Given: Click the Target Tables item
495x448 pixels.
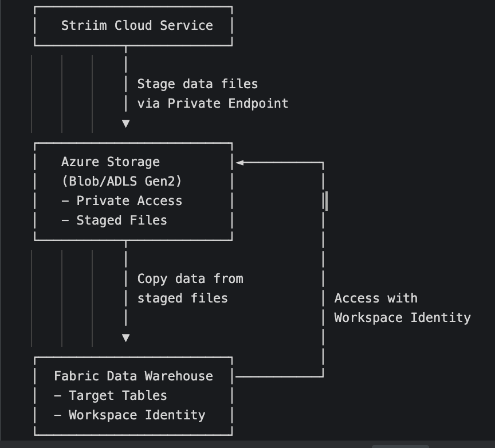Looking at the screenshot, I should 110,395.
